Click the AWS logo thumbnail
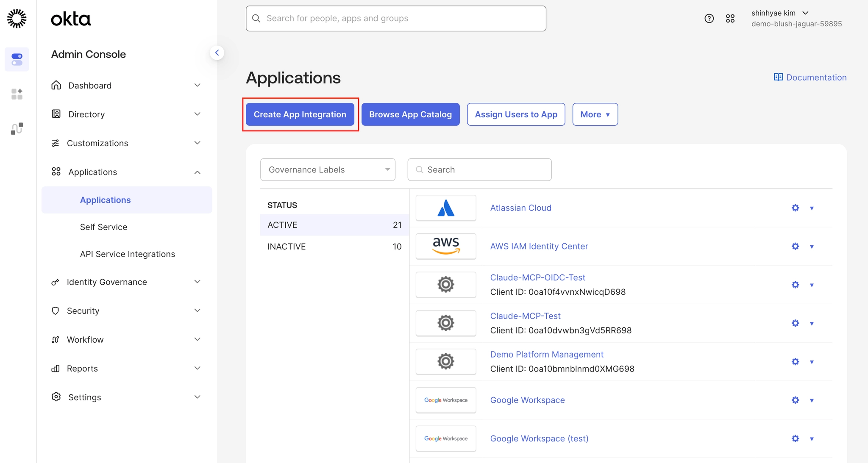This screenshot has height=463, width=868. click(446, 247)
